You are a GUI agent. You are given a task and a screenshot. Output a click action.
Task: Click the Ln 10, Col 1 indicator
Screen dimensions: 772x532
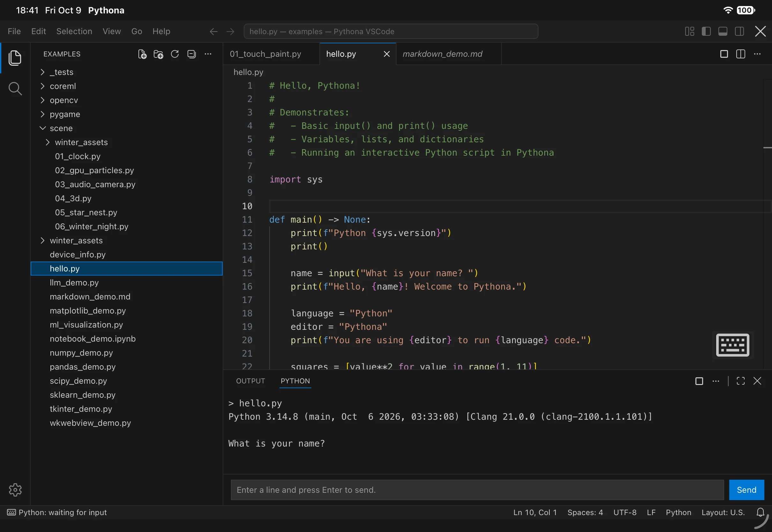coord(535,512)
